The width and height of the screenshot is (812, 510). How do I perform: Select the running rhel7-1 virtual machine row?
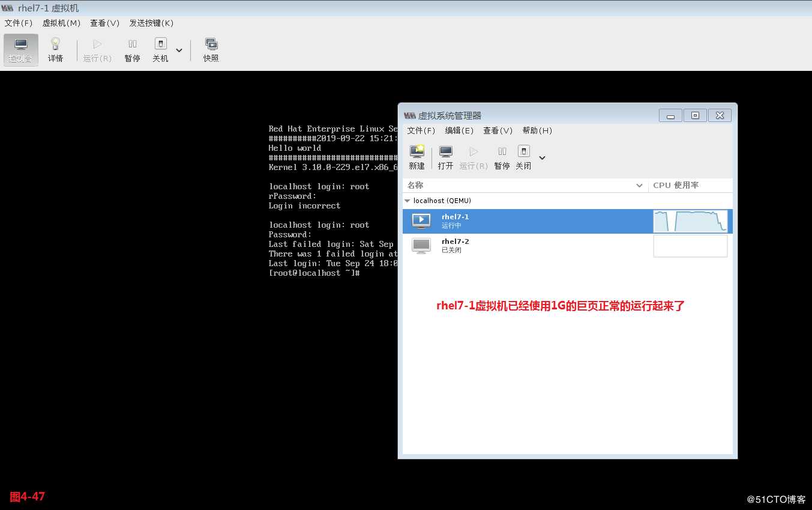coord(567,221)
